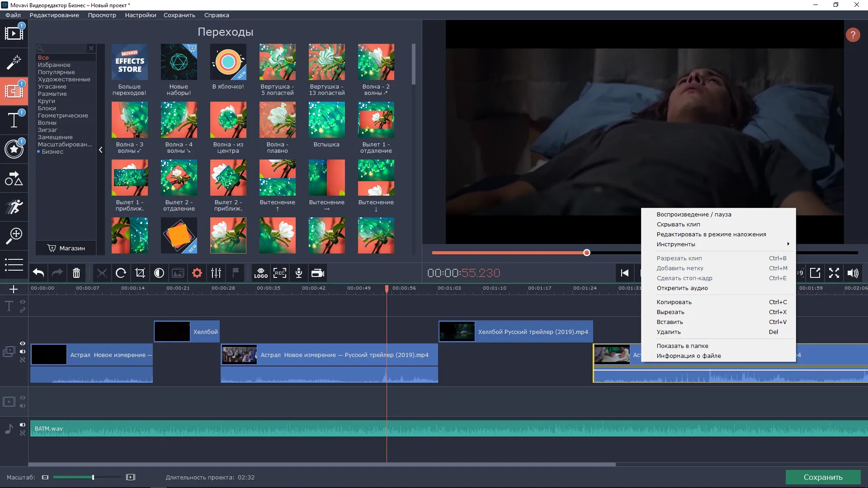Open the Titles tab in sidebar
The width and height of the screenshot is (868, 488).
click(x=14, y=120)
